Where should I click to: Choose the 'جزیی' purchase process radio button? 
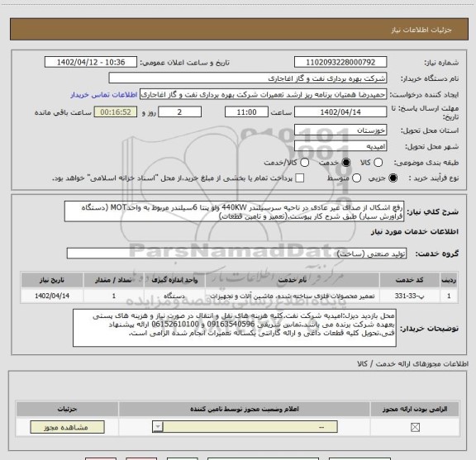[x=393, y=178]
